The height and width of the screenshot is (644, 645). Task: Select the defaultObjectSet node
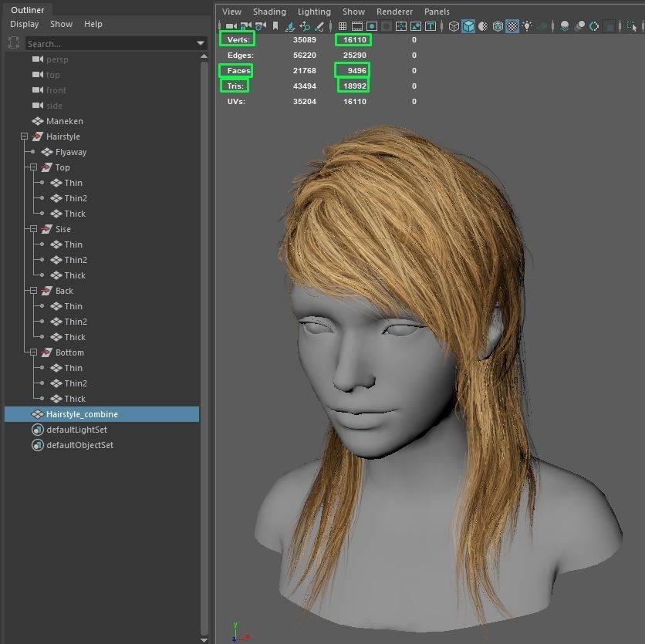(79, 445)
